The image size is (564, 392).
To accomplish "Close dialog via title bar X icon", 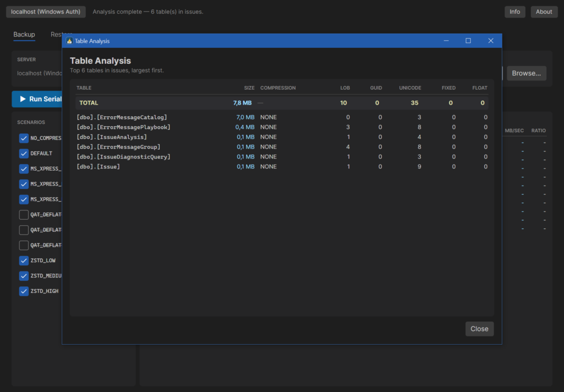I will pyautogui.click(x=491, y=41).
